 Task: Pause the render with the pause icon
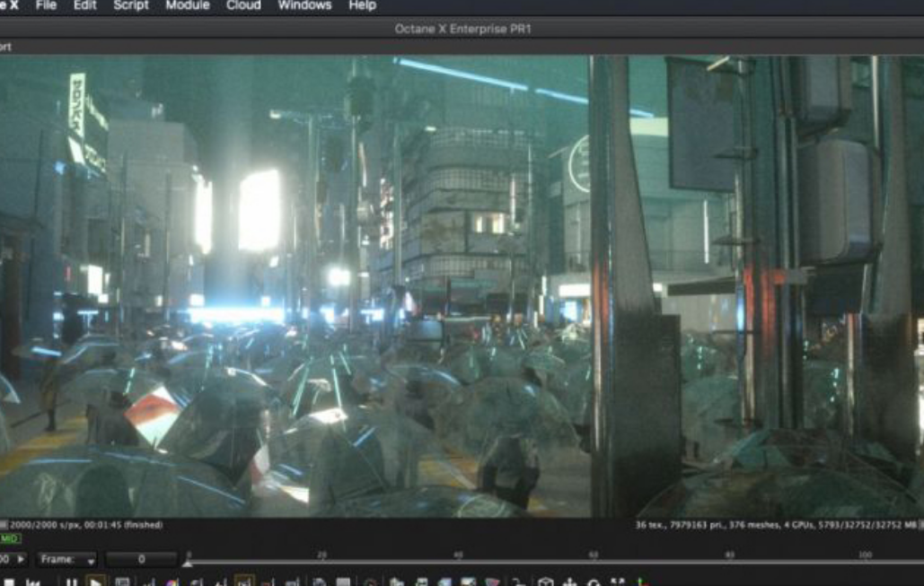71,582
